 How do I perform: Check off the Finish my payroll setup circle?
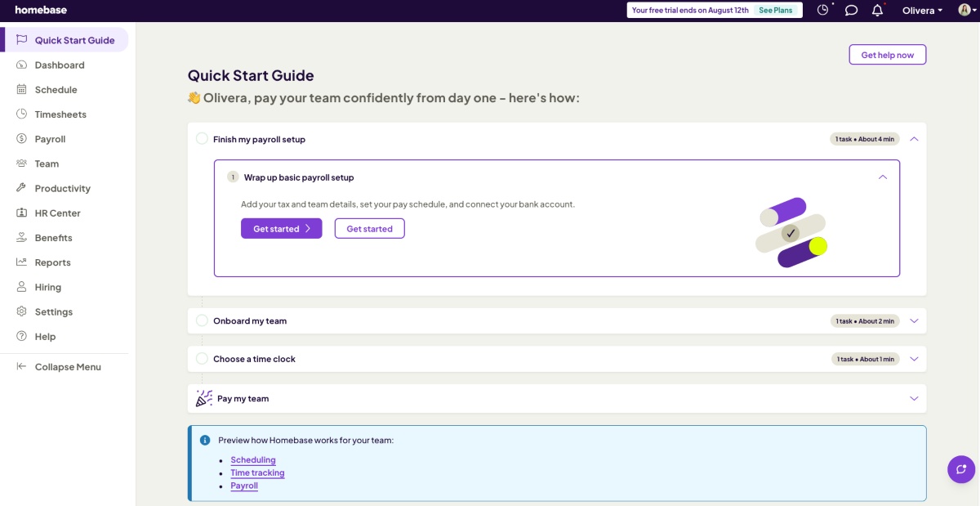[202, 138]
